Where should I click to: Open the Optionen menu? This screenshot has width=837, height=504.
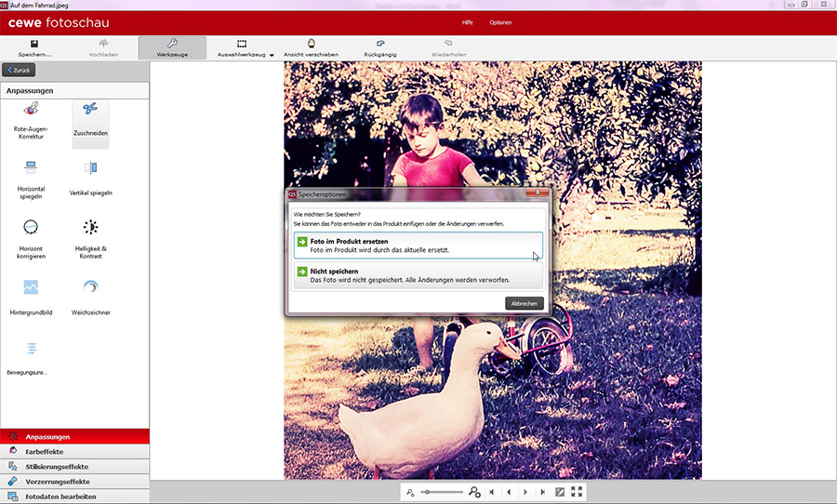(x=501, y=22)
